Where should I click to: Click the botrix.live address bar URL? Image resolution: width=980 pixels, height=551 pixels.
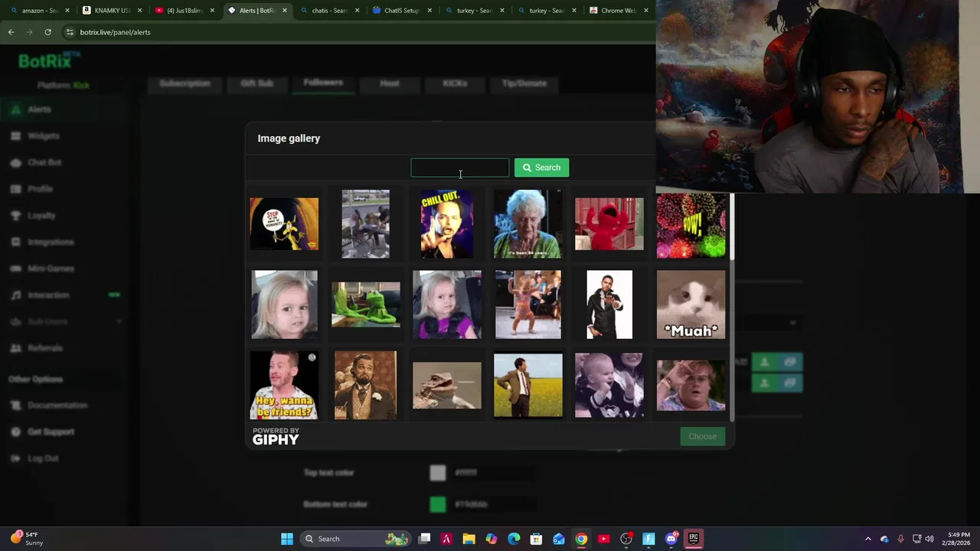tap(115, 32)
